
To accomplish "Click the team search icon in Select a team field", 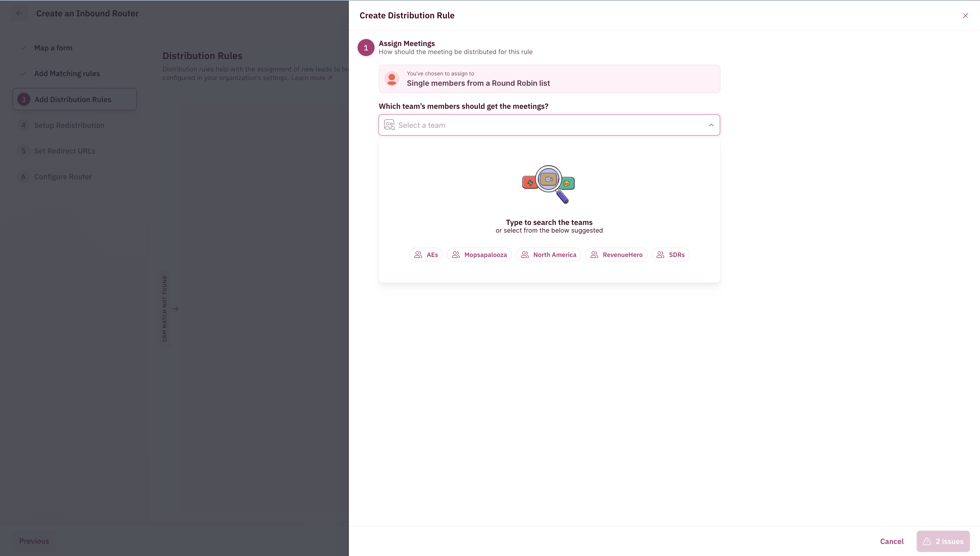I will 389,125.
